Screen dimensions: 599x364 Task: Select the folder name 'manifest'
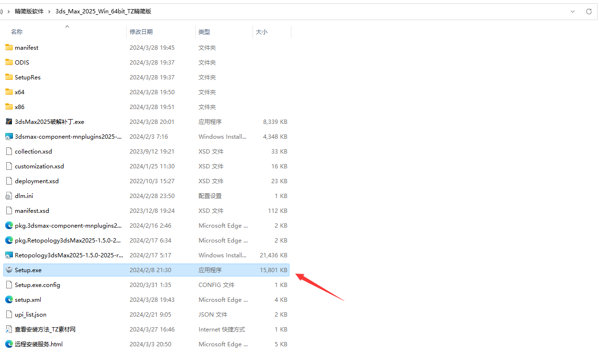coord(27,47)
